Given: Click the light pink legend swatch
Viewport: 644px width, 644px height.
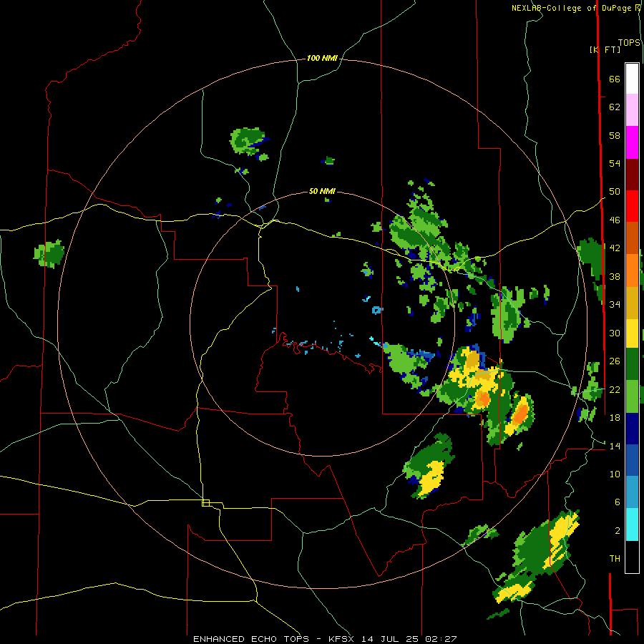Looking at the screenshot, I should [632, 109].
